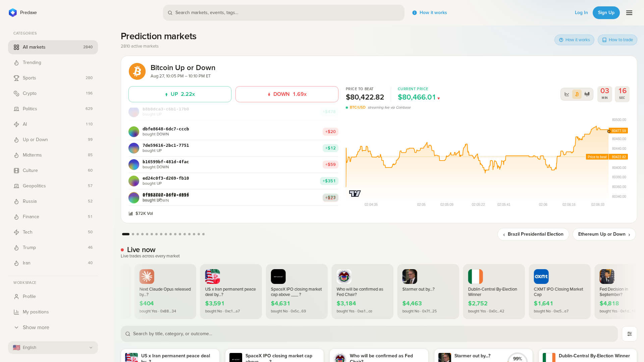Click Price to beat chart label
Viewport: 644px width, 362px height.
pos(597,157)
